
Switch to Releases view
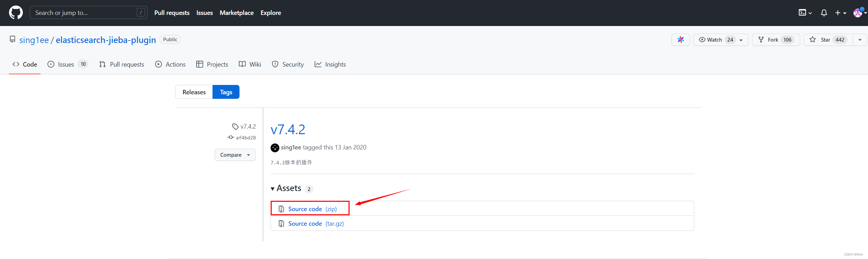[194, 92]
